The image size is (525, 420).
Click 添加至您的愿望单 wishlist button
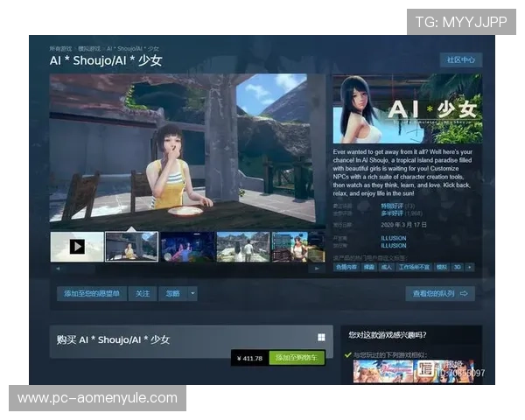click(x=91, y=293)
